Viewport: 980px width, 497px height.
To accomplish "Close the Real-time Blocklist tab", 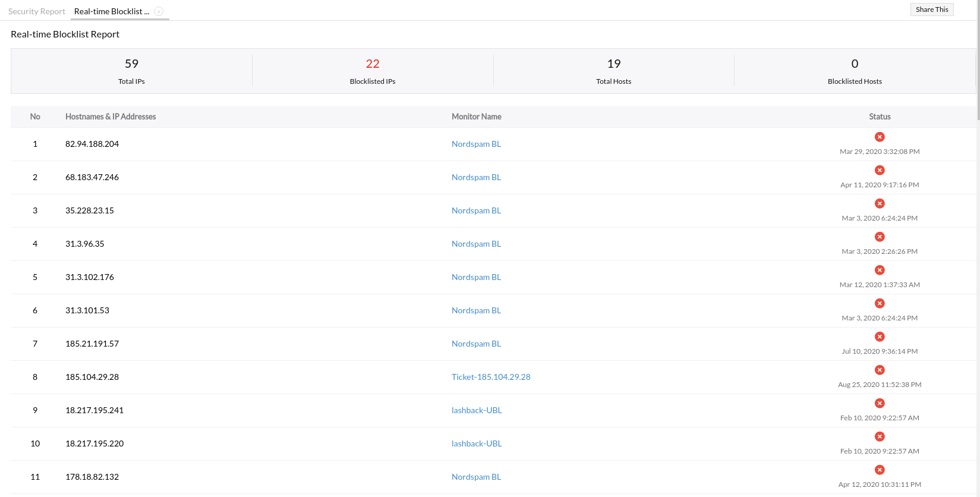I will tap(159, 11).
